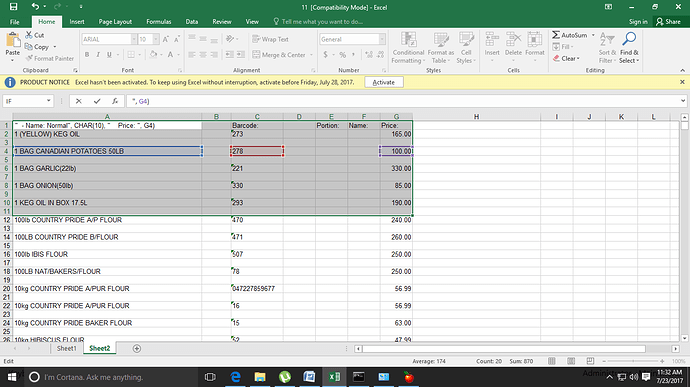Click Copy in Clipboard group
The image size is (690, 387).
click(37, 47)
